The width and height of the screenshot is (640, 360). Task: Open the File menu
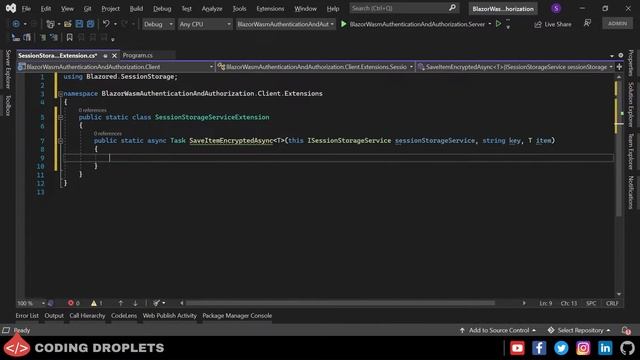(26, 9)
